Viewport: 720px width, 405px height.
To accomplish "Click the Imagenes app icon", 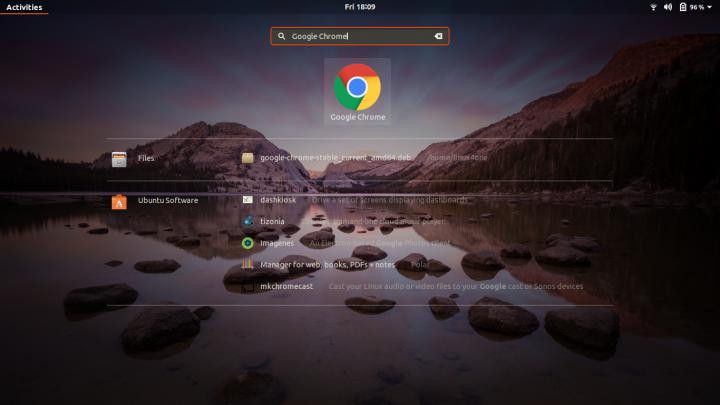I will 248,242.
